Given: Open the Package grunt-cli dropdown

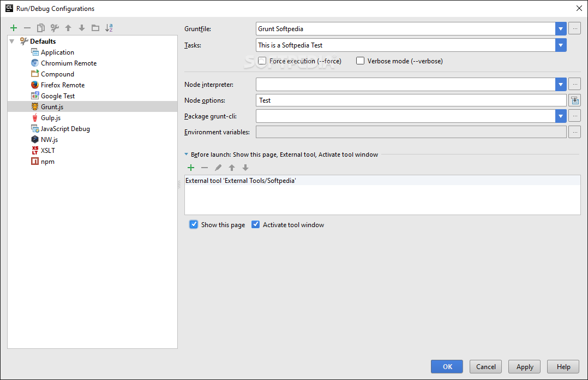Looking at the screenshot, I should 561,116.
